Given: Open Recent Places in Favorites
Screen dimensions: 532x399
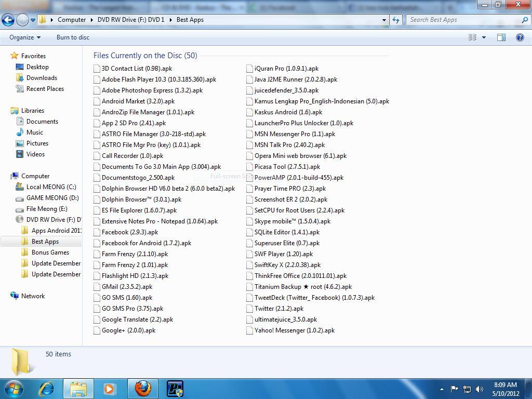Looking at the screenshot, I should pos(45,88).
